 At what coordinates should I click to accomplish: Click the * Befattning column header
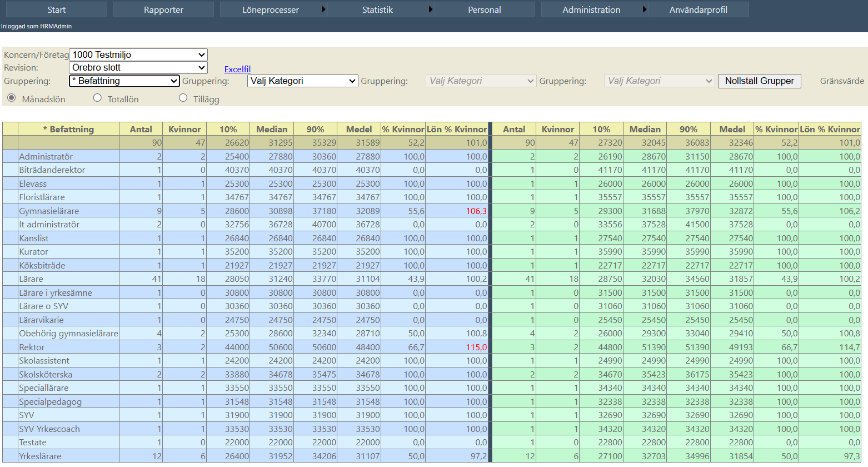tap(69, 129)
